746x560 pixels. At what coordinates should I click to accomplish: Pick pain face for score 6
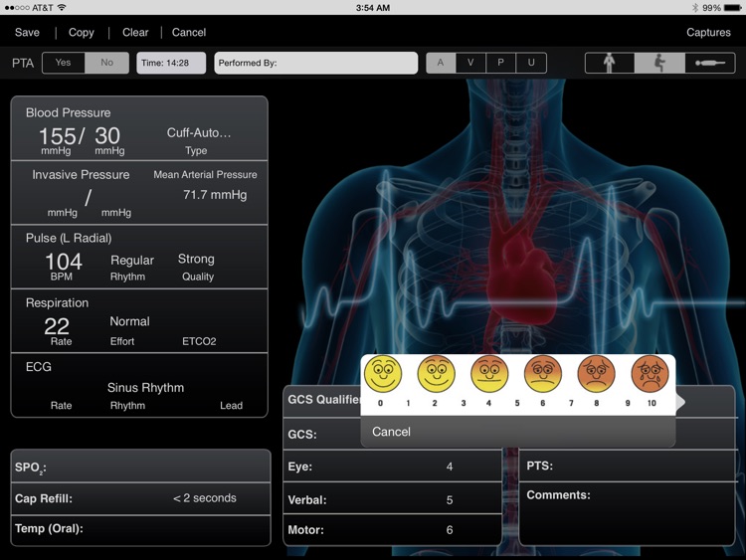543,374
